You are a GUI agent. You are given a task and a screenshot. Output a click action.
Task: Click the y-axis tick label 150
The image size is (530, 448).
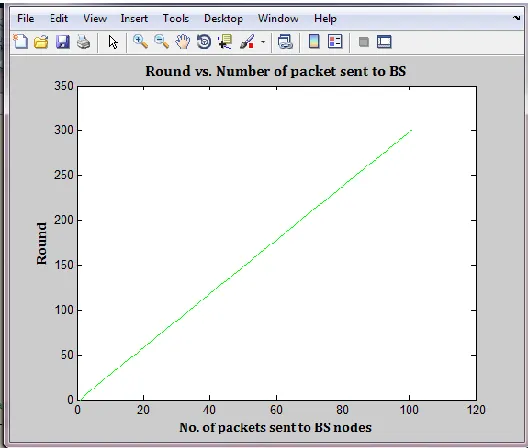pos(64,265)
